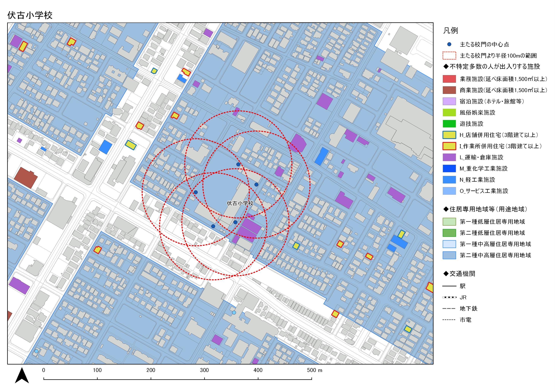Click the 凡例 legend heading

tap(450, 31)
